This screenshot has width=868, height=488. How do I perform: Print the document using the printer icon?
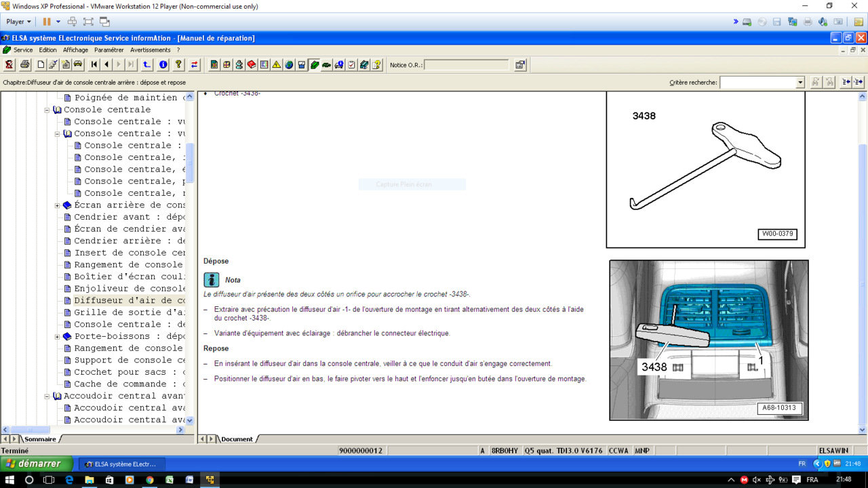[25, 64]
